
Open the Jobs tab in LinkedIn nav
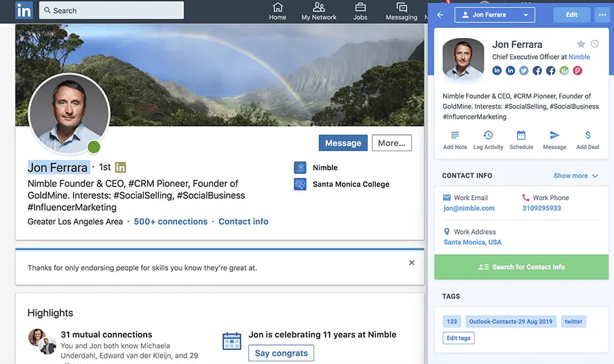tap(360, 12)
